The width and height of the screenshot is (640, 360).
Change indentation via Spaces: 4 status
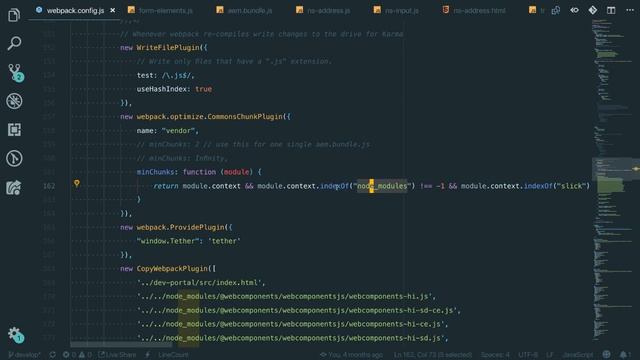pos(495,355)
